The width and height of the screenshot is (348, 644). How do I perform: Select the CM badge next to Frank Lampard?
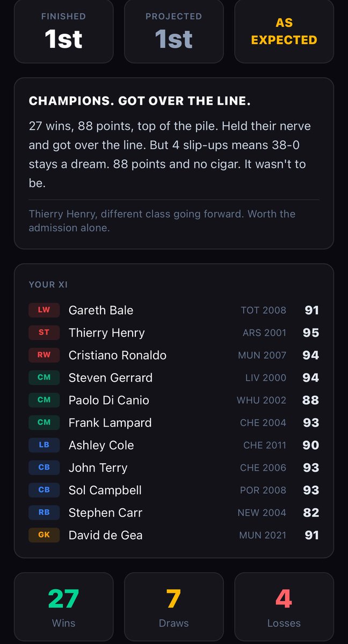(44, 422)
